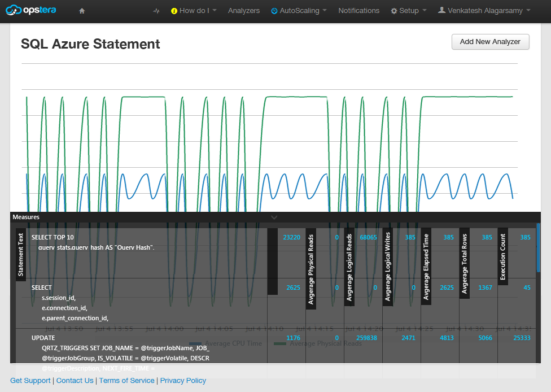
Task: Select the UPDATE QRTZ_TRIGGERS statement row
Action: coord(276,346)
